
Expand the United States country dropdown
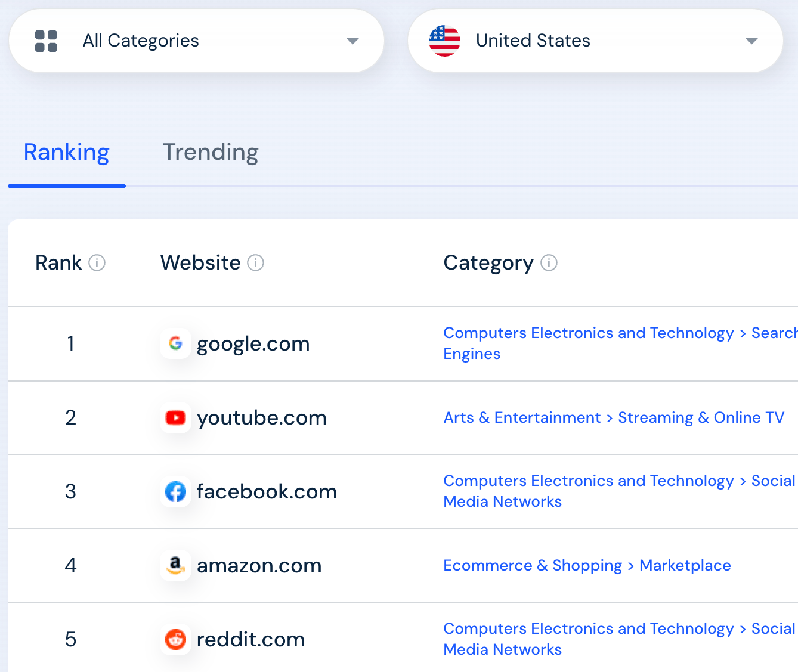coord(751,41)
